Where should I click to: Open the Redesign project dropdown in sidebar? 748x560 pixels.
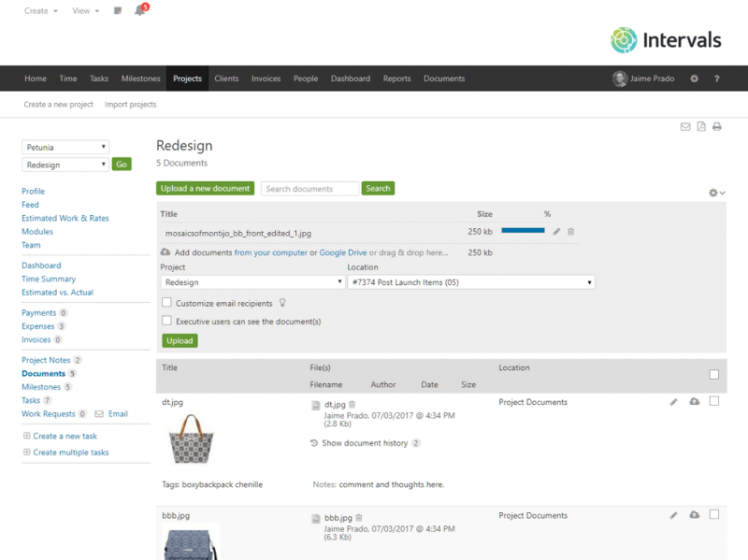point(65,165)
